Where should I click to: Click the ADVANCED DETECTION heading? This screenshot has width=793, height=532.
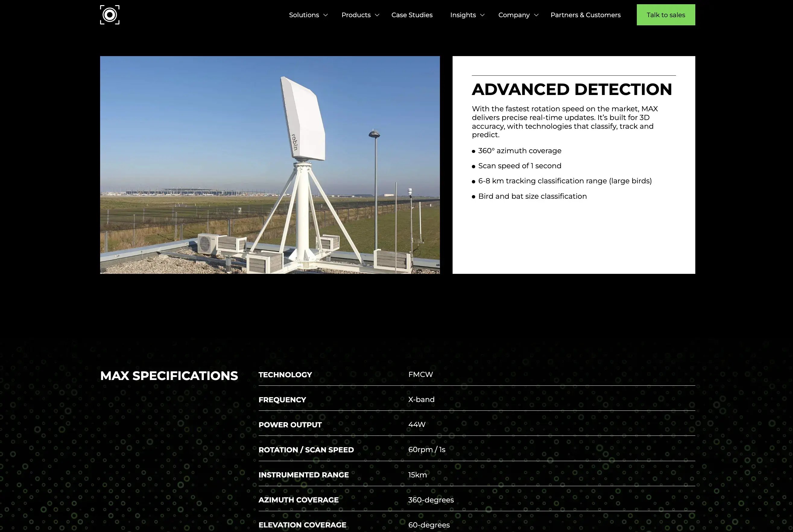[571, 90]
